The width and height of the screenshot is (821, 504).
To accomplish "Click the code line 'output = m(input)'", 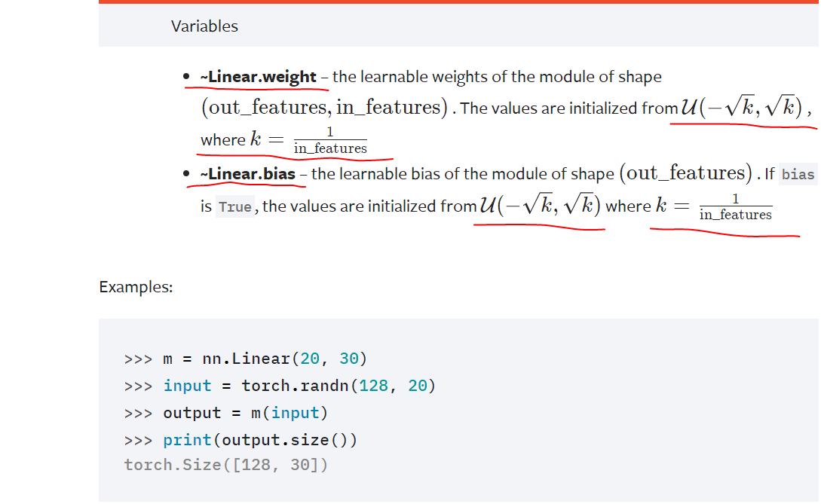I will (225, 413).
